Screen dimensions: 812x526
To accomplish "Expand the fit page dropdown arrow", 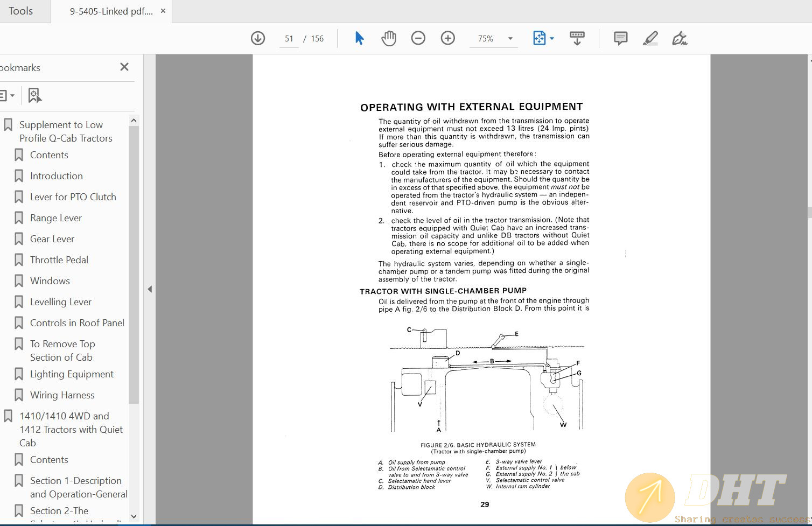I will tap(552, 38).
